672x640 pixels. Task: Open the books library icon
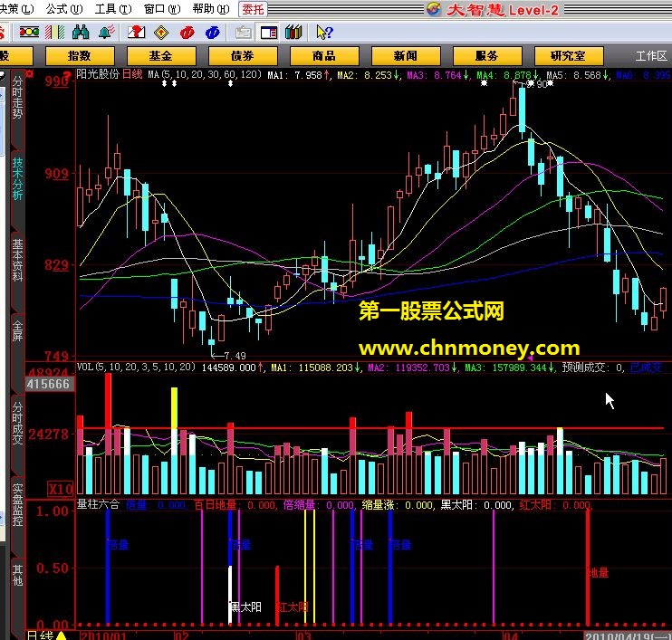pyautogui.click(x=293, y=32)
